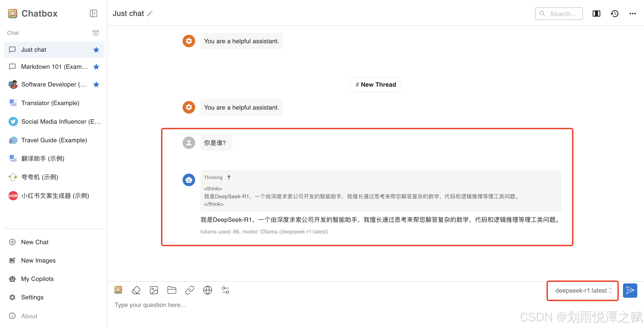This screenshot has width=644, height=328.
Task: Toggle web browsing globe icon
Action: point(207,290)
